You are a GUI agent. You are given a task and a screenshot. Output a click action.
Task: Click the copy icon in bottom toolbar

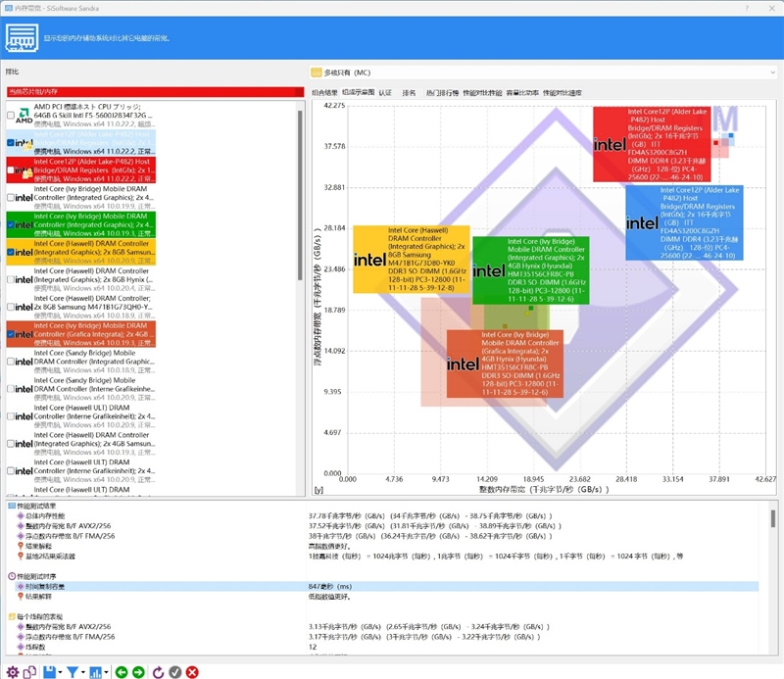click(x=30, y=671)
